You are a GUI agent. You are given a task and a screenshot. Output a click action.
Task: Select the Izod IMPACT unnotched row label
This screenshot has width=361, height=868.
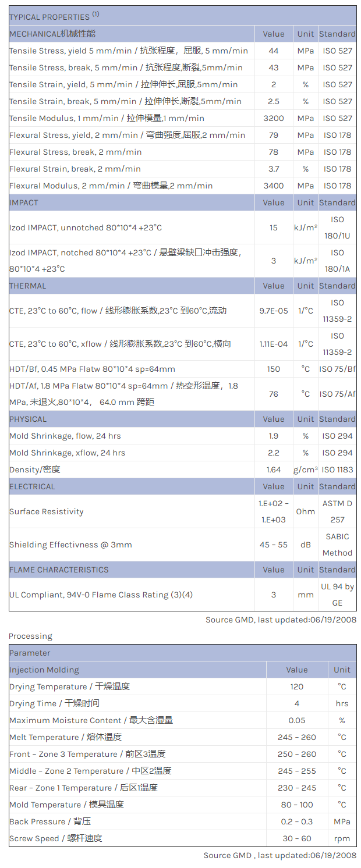coord(86,227)
